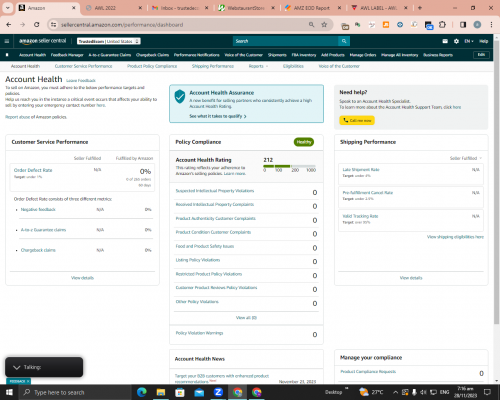
Task: Open Microsoft Edge from the taskbar
Action: tap(142, 392)
